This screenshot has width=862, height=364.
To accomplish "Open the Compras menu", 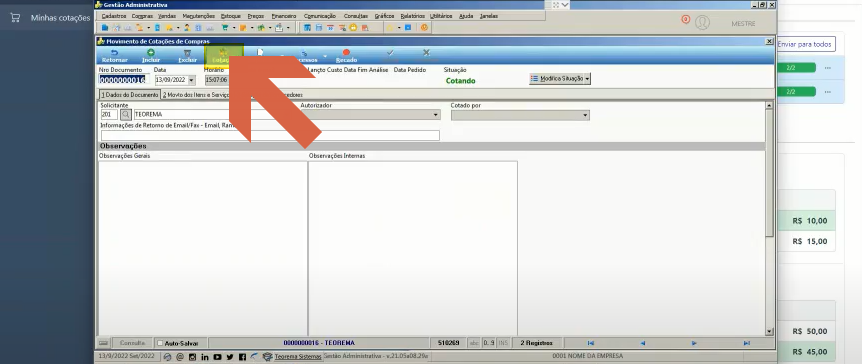I will click(142, 16).
